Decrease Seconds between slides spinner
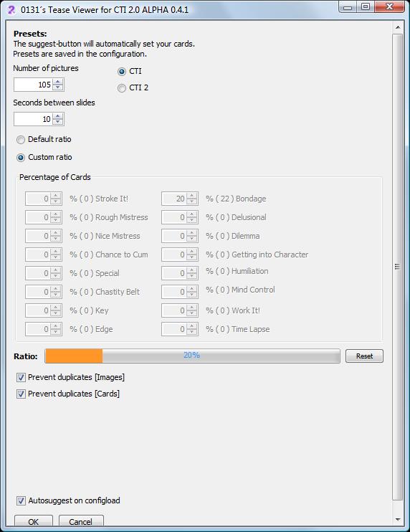The height and width of the screenshot is (532, 410). tap(58, 122)
